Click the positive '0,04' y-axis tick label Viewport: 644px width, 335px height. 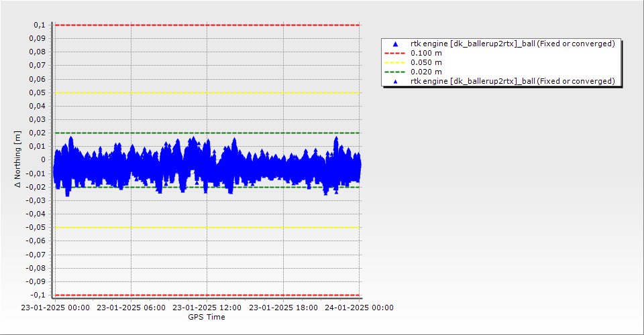[x=38, y=107]
